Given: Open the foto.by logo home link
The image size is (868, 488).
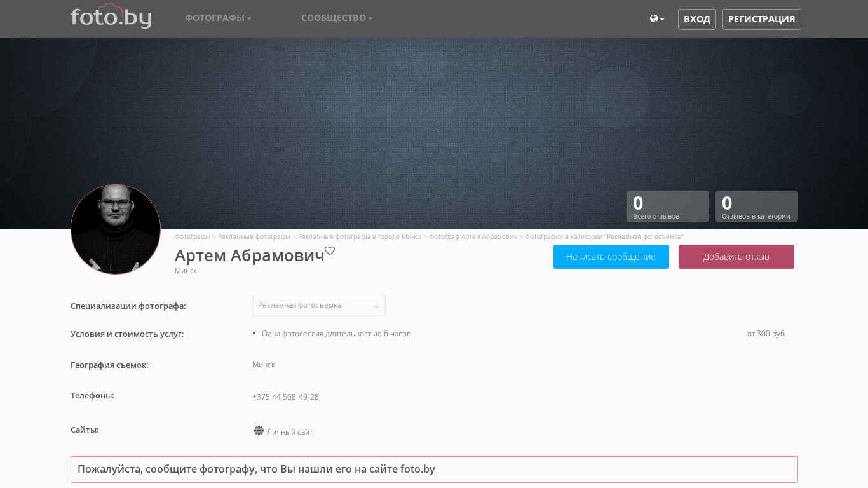Looking at the screenshot, I should pos(111,16).
